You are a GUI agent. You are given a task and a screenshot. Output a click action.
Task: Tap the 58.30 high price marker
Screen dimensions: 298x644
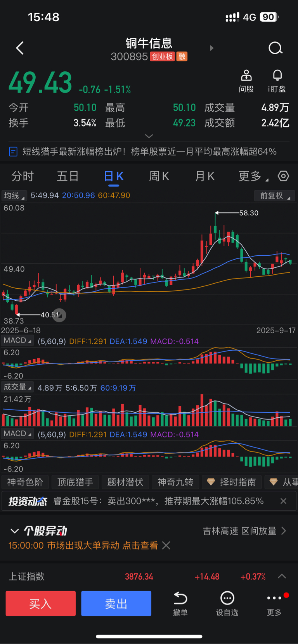pyautogui.click(x=249, y=213)
